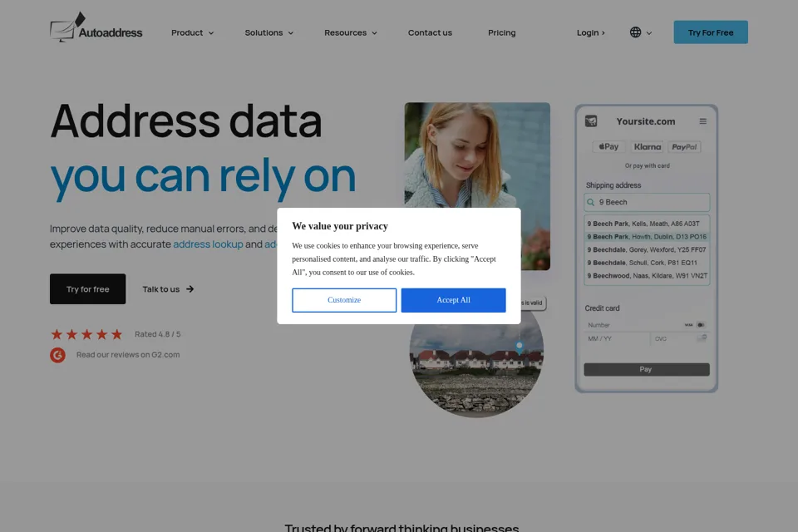Click the G2 logo icon
798x532 pixels.
pos(57,355)
